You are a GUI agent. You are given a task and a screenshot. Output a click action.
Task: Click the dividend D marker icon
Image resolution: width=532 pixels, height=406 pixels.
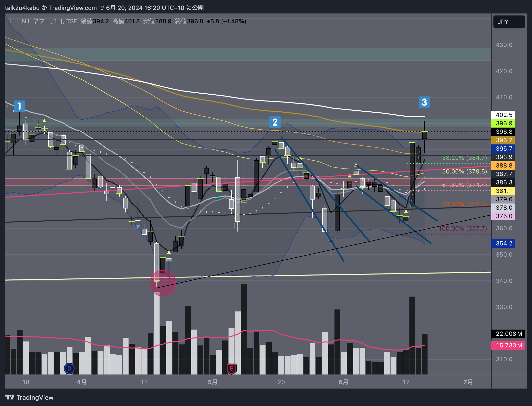(x=69, y=369)
